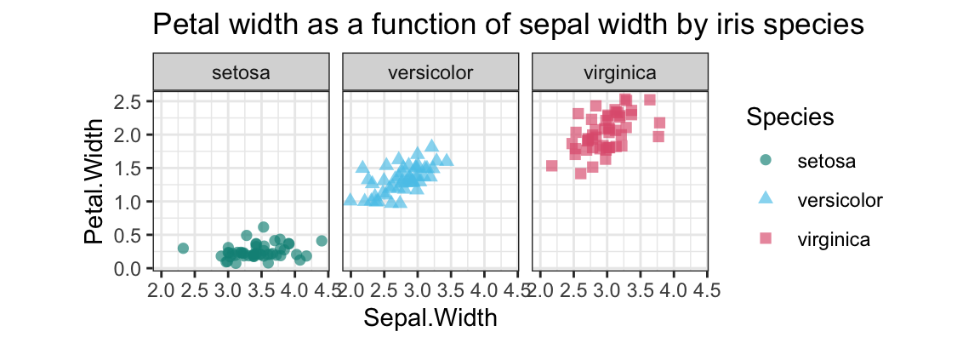Select the leftmost virginica square point
980x343 pixels.
(551, 166)
